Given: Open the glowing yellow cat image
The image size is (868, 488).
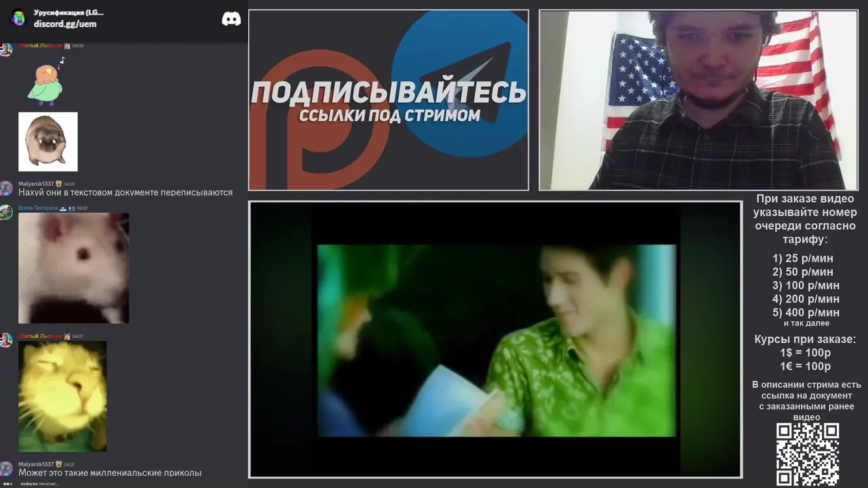Looking at the screenshot, I should click(62, 396).
